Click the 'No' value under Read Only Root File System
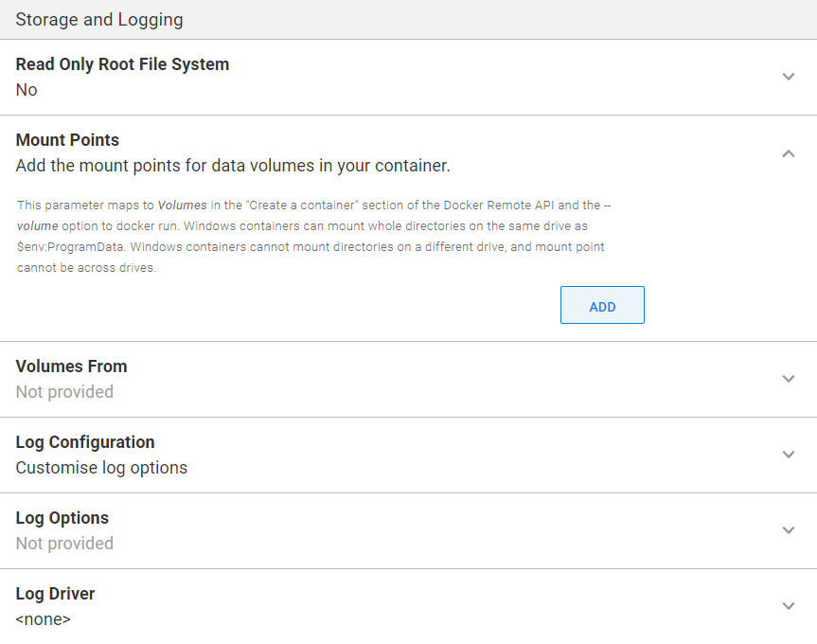Viewport: 817px width, 644px height. click(26, 90)
